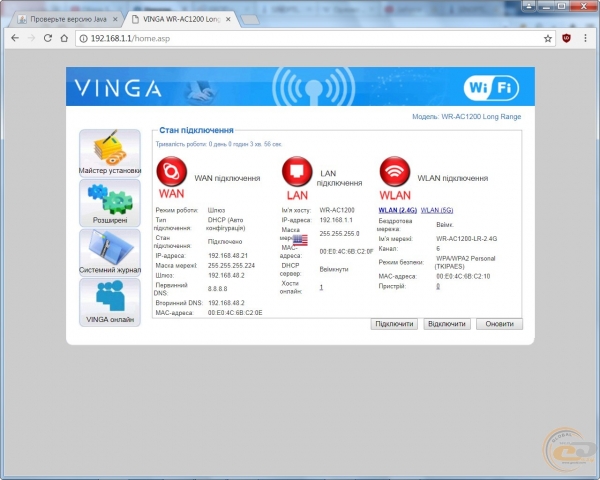600x480 pixels.
Task: Click the Wi-Fi logo in the banner
Action: click(491, 88)
